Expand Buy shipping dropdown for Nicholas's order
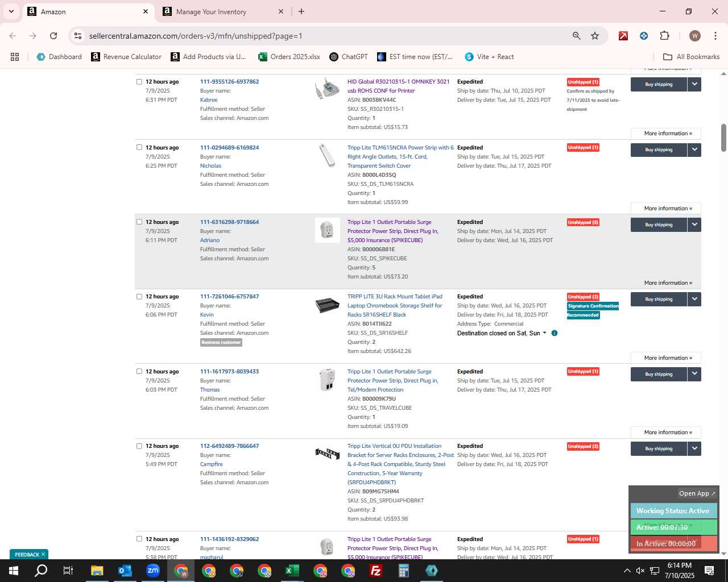The width and height of the screenshot is (728, 582). (x=694, y=149)
